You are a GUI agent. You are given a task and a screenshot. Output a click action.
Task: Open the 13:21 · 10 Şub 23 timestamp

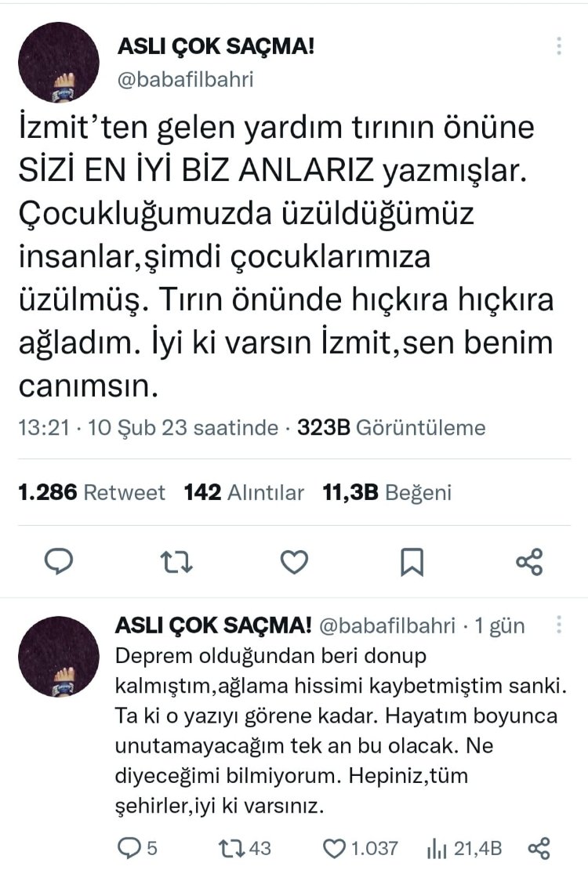coord(148,427)
